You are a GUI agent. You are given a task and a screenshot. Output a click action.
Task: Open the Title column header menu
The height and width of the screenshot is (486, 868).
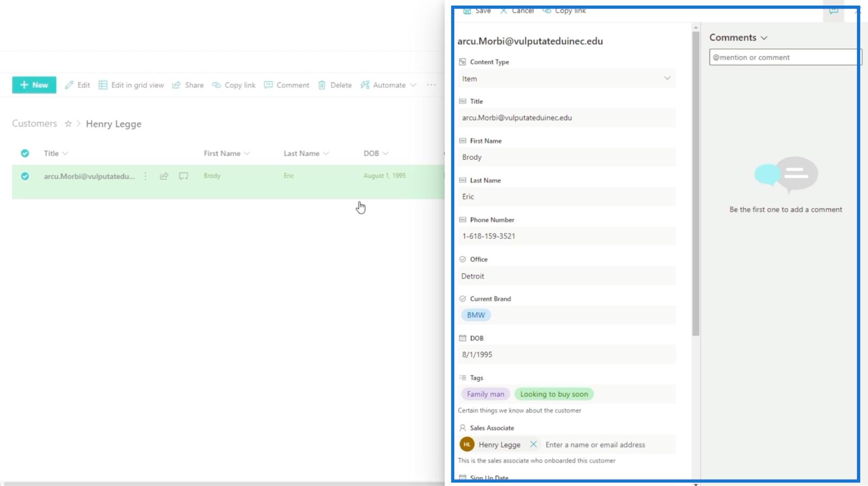[x=56, y=153]
